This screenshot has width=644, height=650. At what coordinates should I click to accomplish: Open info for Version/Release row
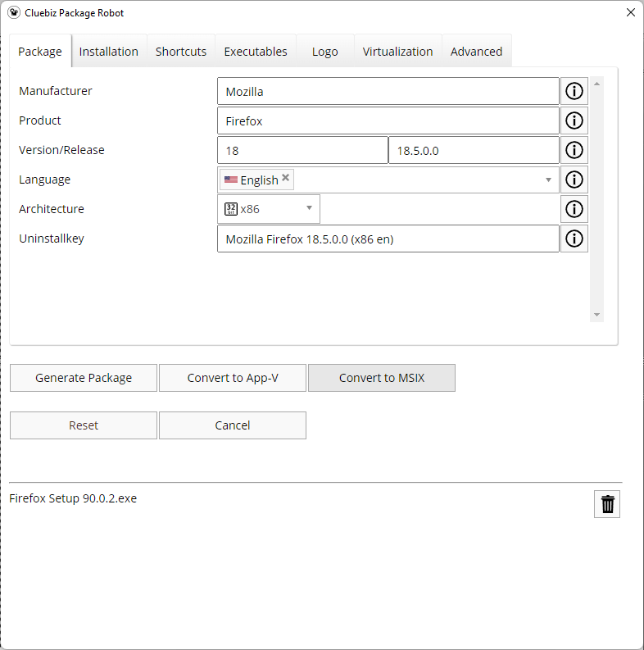(574, 150)
